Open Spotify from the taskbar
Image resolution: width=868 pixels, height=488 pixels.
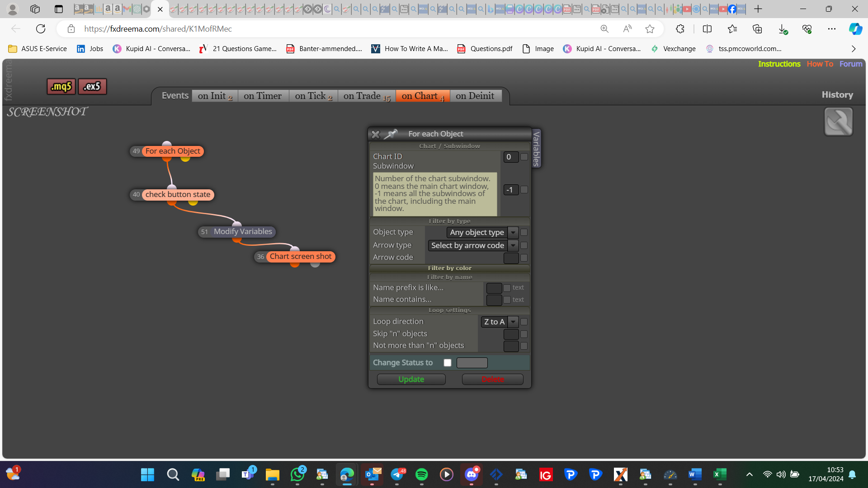[421, 474]
